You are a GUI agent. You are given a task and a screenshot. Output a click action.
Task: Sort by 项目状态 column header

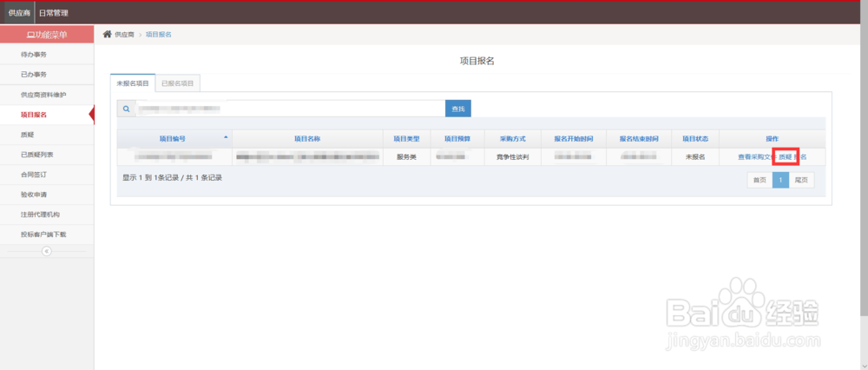(694, 138)
